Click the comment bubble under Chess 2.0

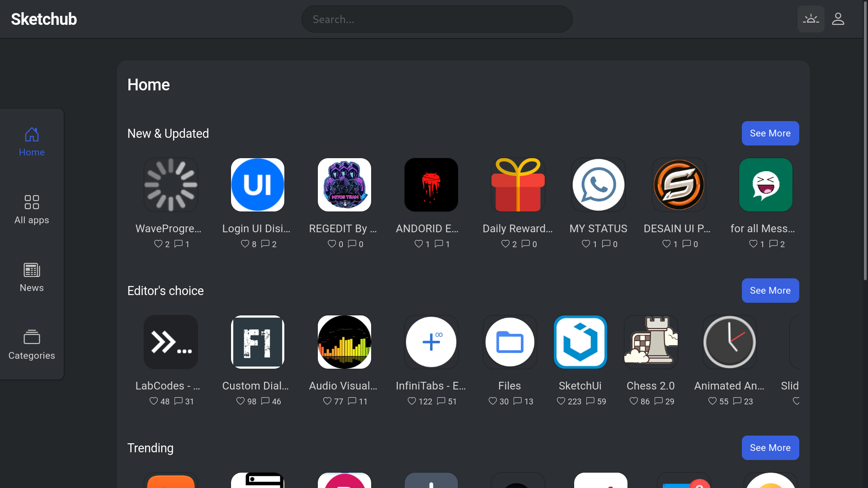point(659,401)
